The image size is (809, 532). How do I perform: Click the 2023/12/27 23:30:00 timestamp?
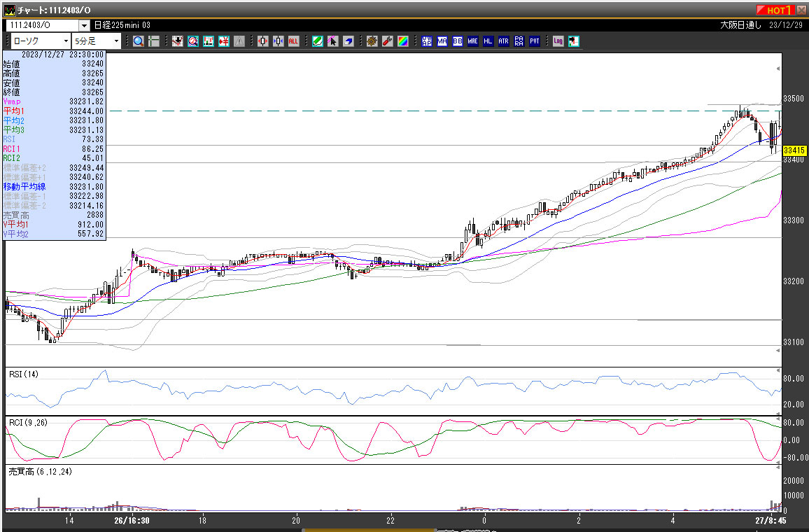click(62, 54)
